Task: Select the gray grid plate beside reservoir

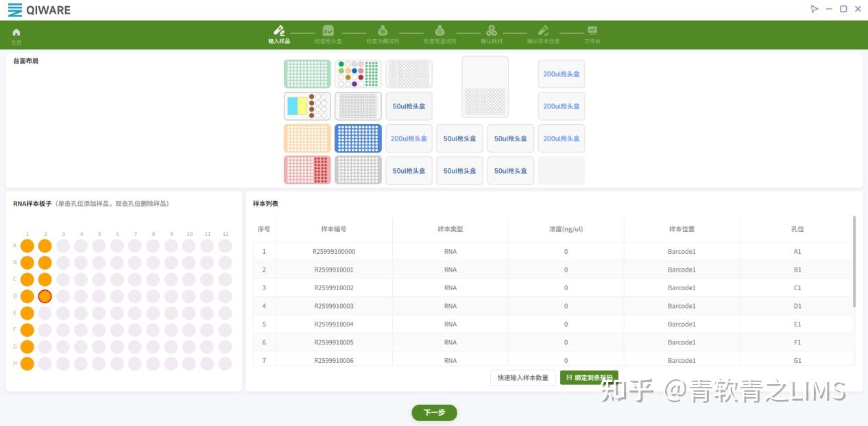Action: point(358,106)
